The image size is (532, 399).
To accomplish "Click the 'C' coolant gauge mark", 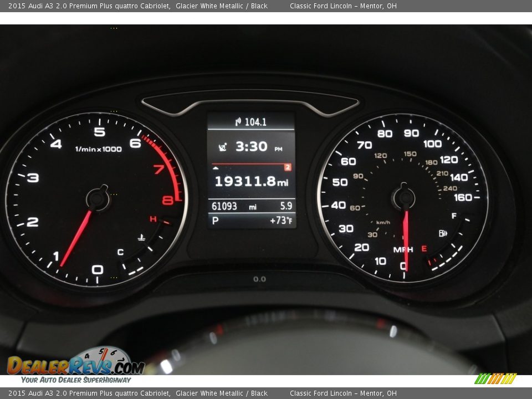I will coord(120,252).
